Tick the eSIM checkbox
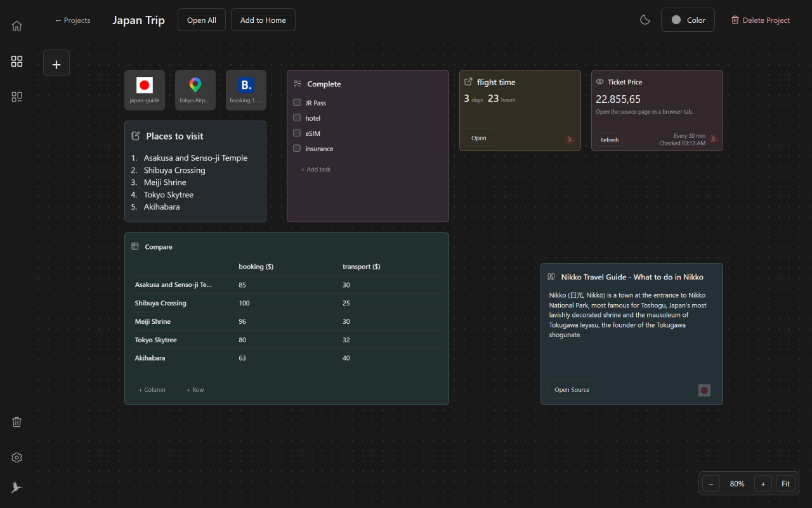 (297, 133)
